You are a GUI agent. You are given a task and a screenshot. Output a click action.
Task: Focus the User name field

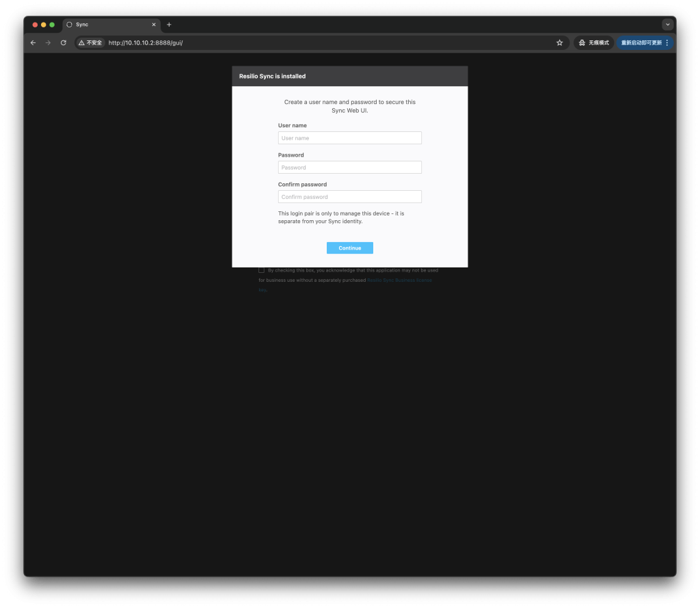click(349, 138)
